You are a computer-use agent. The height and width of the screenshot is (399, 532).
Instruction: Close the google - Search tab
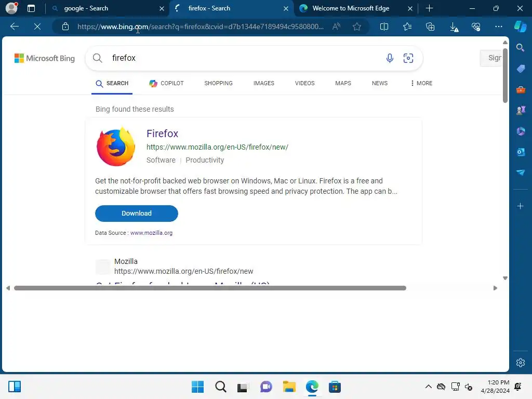[162, 8]
